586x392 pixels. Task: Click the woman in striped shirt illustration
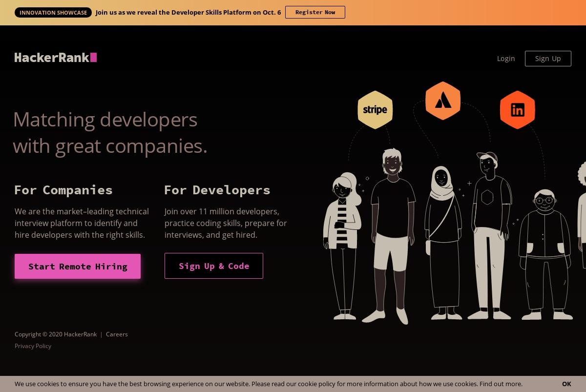[x=343, y=247]
